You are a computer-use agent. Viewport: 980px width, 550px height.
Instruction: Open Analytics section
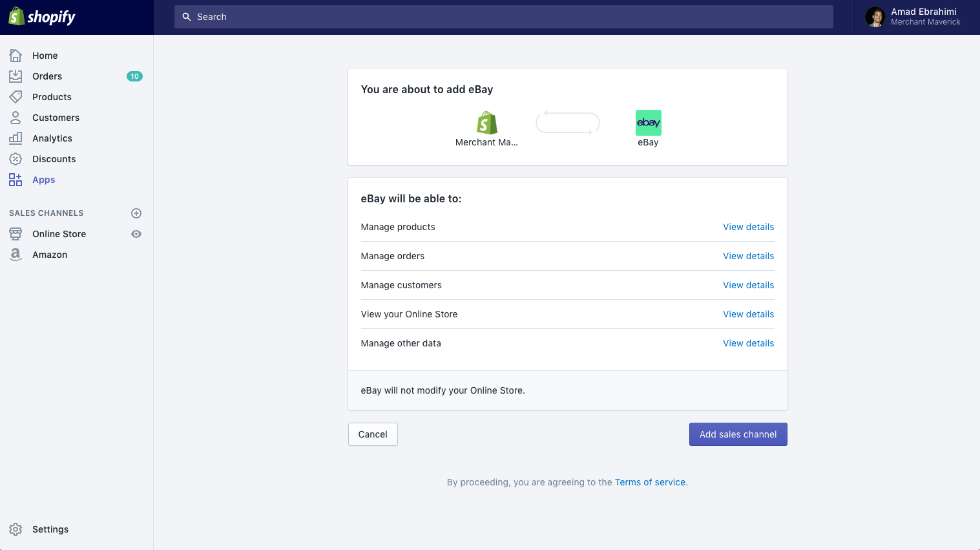(x=52, y=138)
